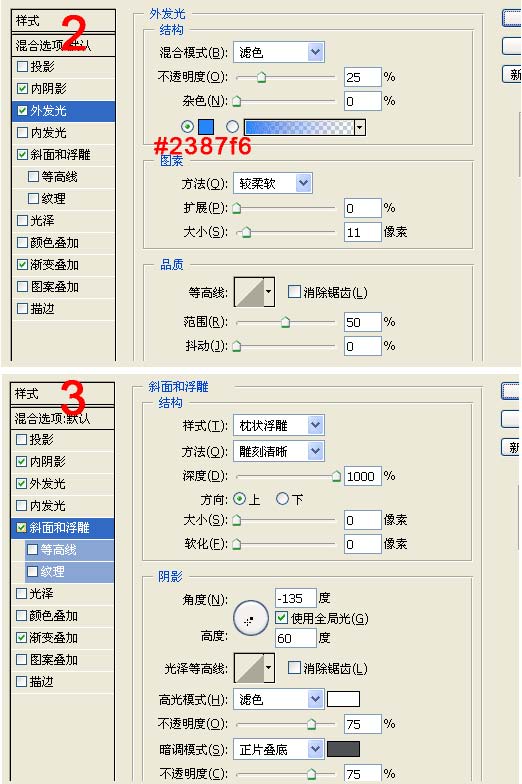Click the gradient preview bar in 外发光 settings
Screen dimensions: 522x784
pyautogui.click(x=300, y=127)
